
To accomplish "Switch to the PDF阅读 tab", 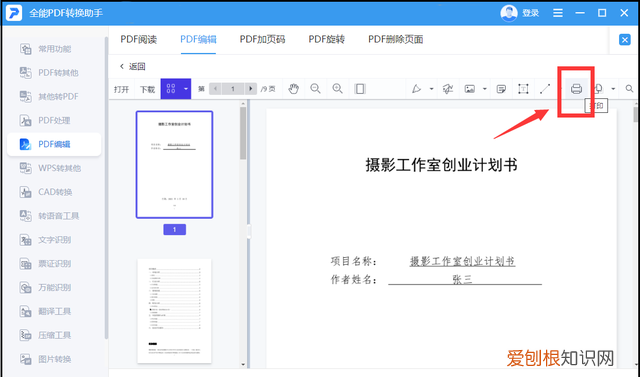I will (x=138, y=39).
